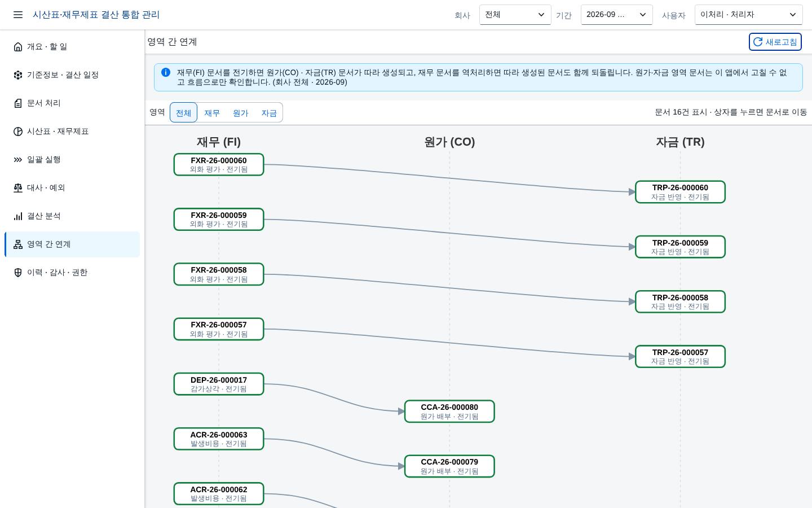This screenshot has height=508, width=812.
Task: Open the 사용자 user dropdown
Action: click(x=748, y=15)
